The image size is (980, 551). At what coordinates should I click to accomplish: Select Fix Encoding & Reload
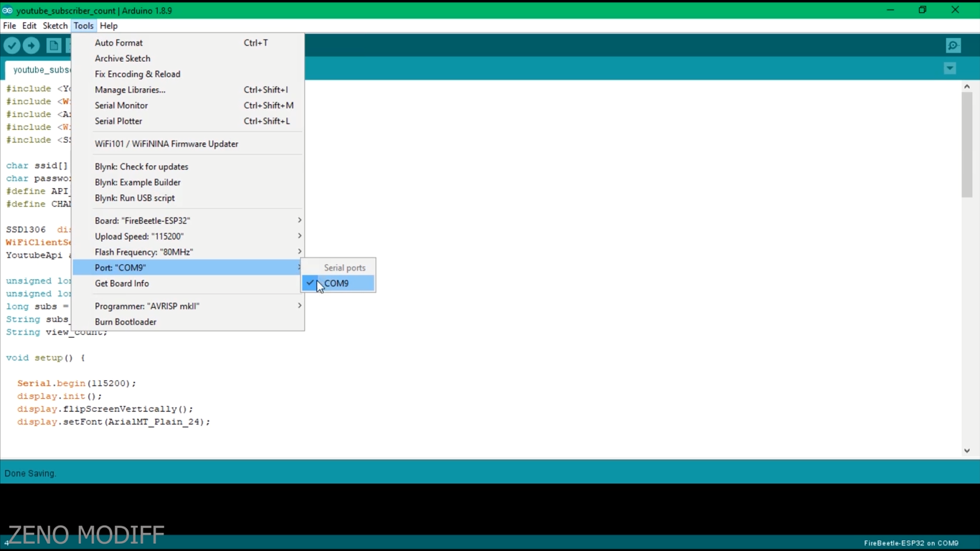(x=189, y=75)
